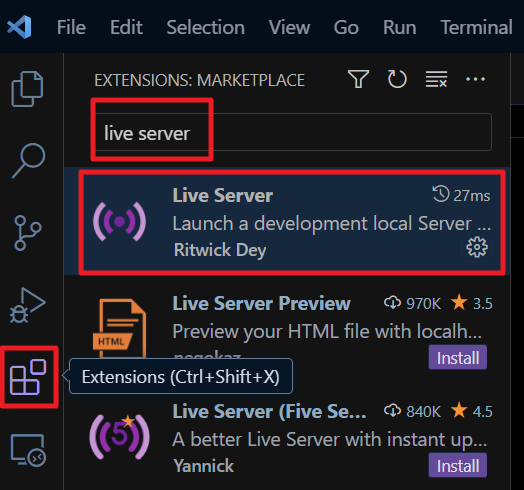Open the Selection menu
Screen dimensions: 524x490
[206, 27]
